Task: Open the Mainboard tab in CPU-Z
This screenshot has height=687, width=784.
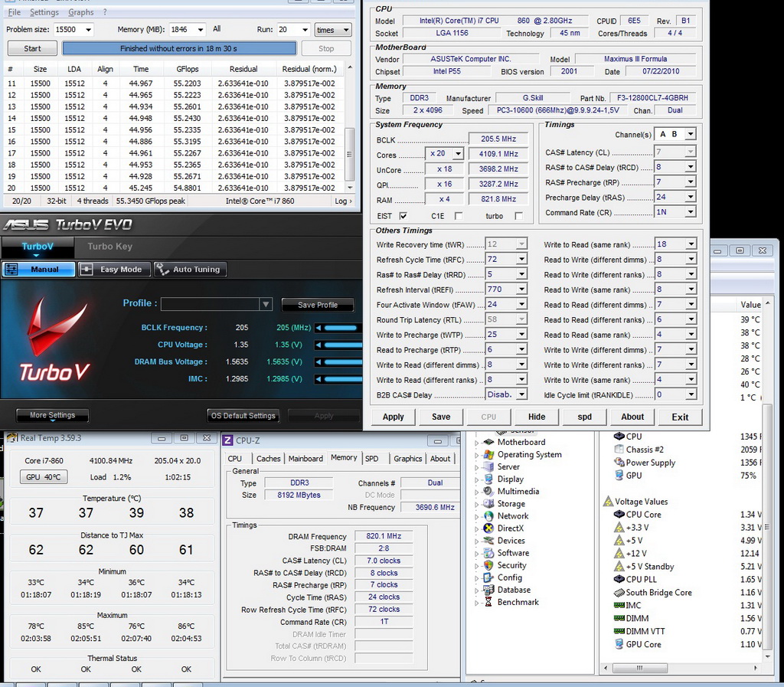Action: point(305,459)
